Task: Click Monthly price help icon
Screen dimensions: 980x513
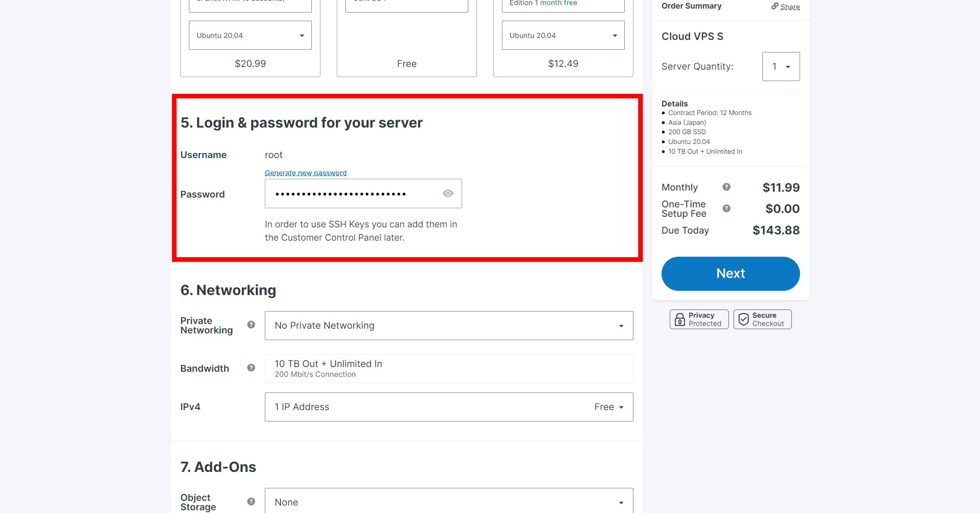Action: tap(726, 187)
